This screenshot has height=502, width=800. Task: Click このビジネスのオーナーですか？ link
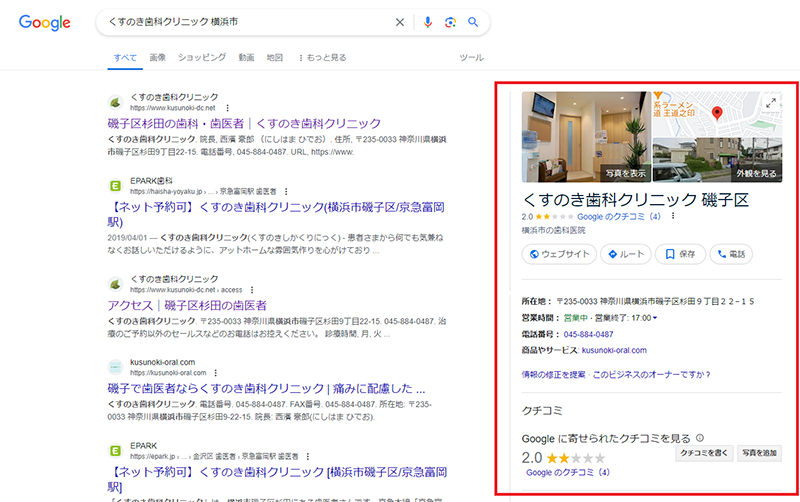(x=652, y=374)
